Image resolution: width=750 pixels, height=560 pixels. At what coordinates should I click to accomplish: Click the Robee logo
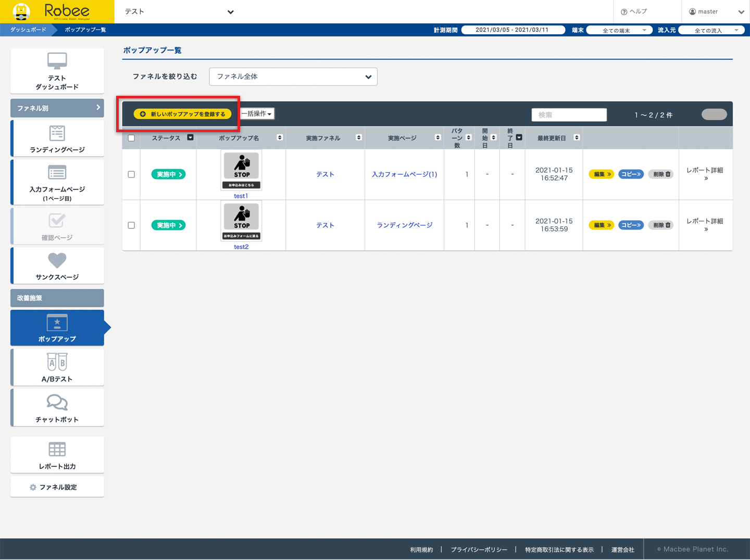[x=57, y=11]
